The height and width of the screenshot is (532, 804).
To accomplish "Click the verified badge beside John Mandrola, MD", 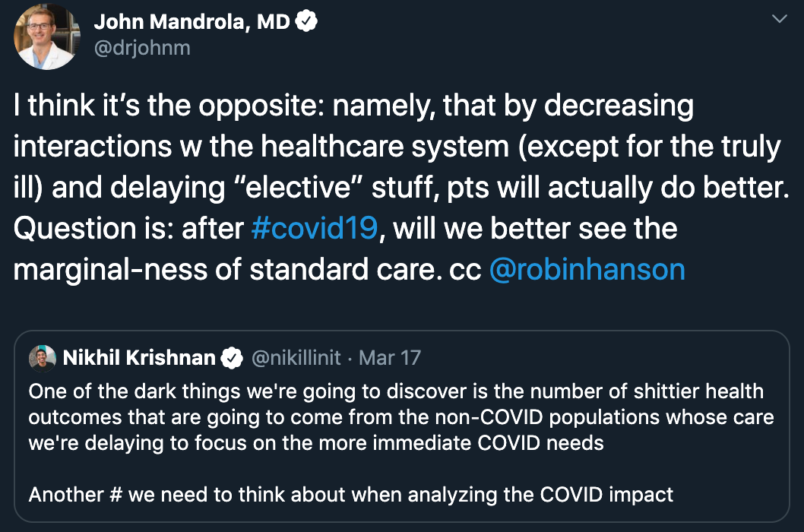I will (x=306, y=21).
